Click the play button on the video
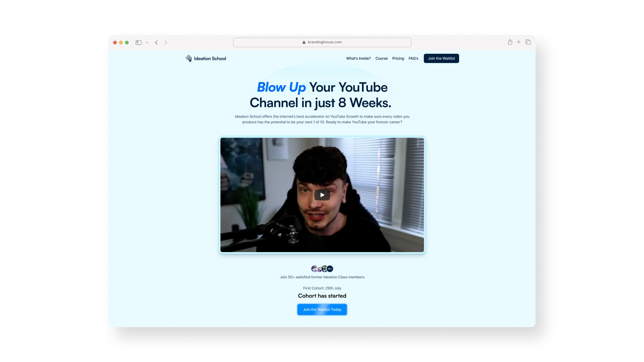This screenshot has height=362, width=644. (x=322, y=194)
